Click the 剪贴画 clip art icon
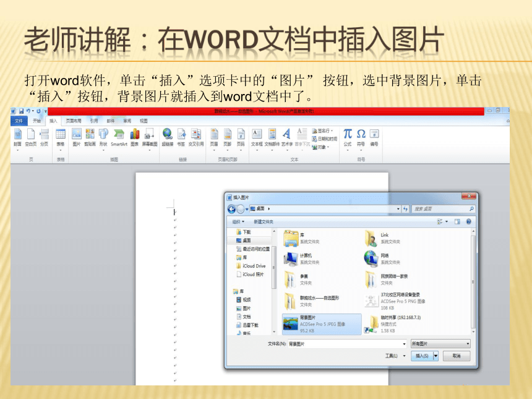The width and height of the screenshot is (532, 399). coord(90,137)
